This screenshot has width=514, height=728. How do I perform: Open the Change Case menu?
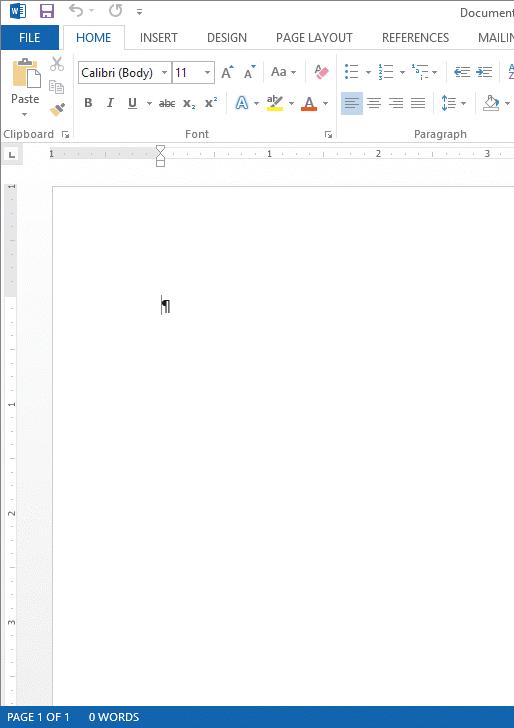283,72
